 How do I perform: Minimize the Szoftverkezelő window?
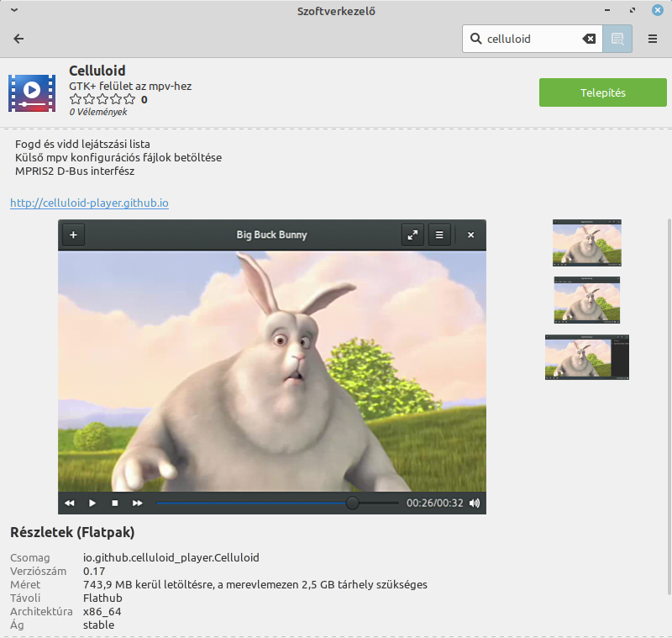[607, 10]
